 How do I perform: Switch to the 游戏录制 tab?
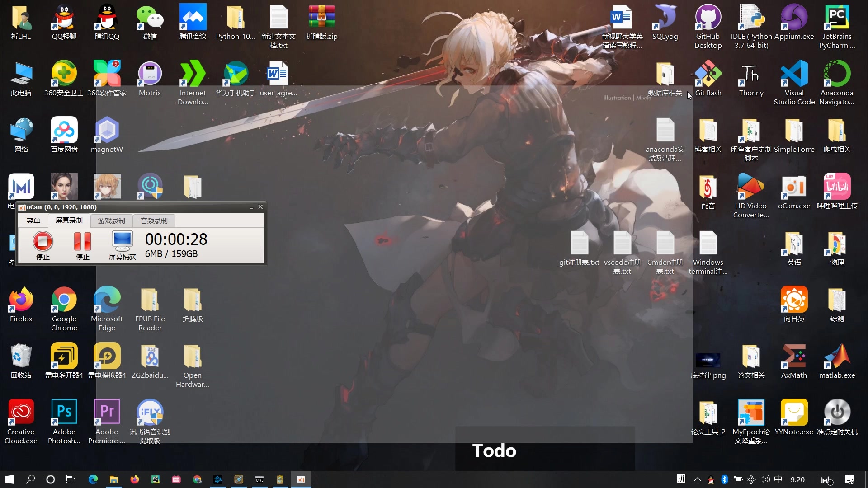(x=111, y=221)
